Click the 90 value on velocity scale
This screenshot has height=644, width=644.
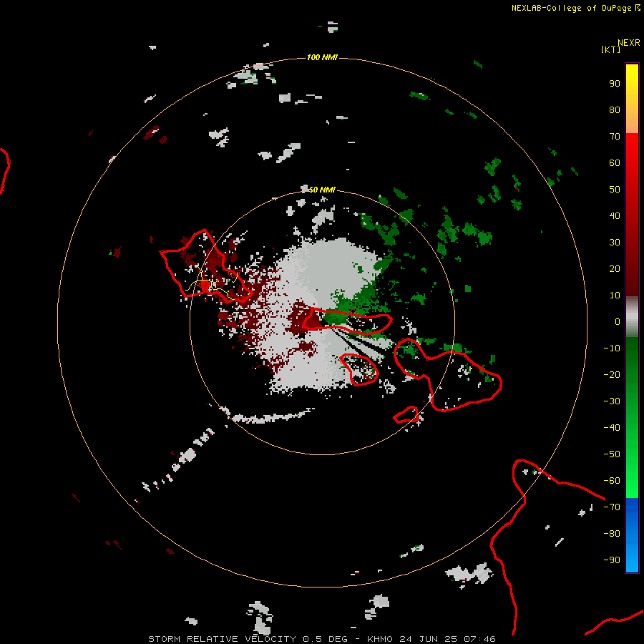615,84
